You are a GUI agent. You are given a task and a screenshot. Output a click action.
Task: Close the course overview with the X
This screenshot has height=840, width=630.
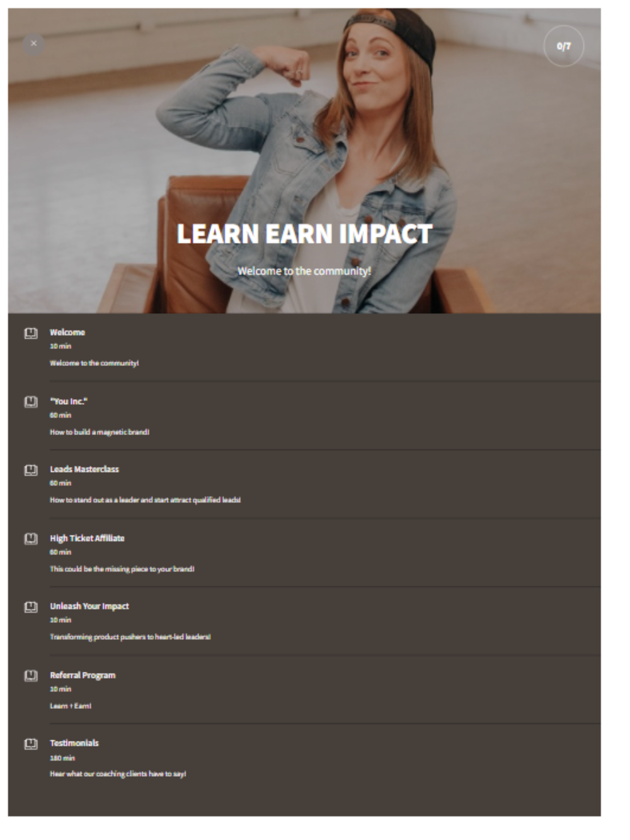coord(33,43)
